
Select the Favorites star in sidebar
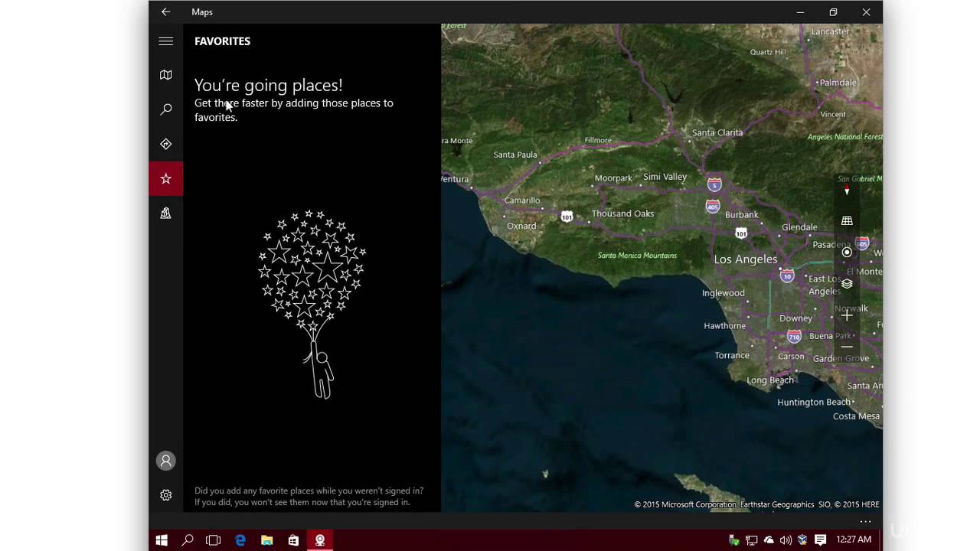click(165, 178)
